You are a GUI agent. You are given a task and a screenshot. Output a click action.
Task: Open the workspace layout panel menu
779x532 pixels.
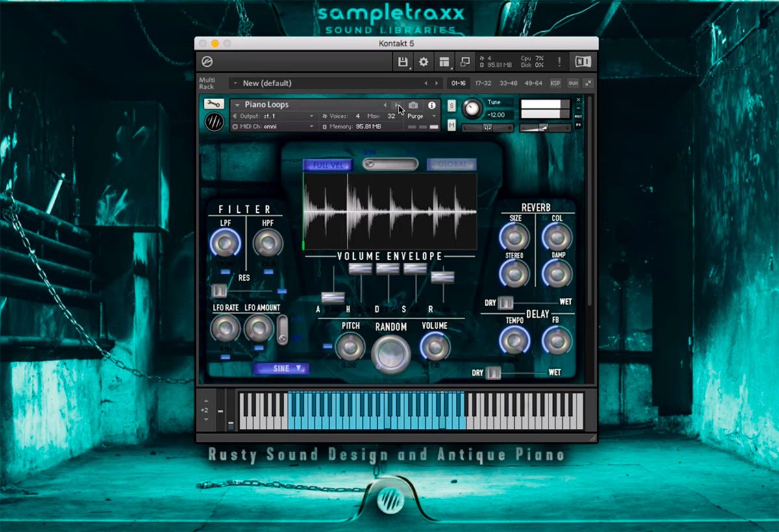[x=444, y=62]
